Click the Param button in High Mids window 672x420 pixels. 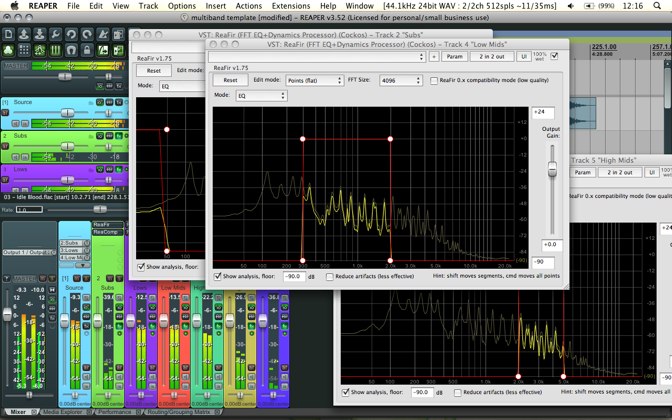[x=582, y=172]
